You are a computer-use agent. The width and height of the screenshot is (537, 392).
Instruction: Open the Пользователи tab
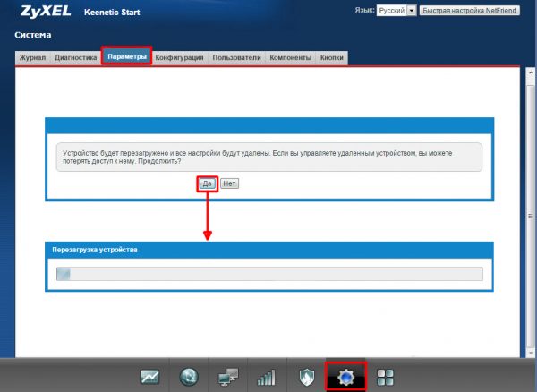point(236,57)
